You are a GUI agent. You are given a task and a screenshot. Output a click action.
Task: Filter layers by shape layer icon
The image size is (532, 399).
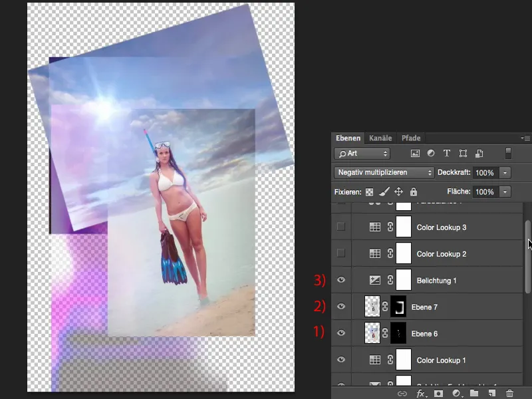click(463, 154)
